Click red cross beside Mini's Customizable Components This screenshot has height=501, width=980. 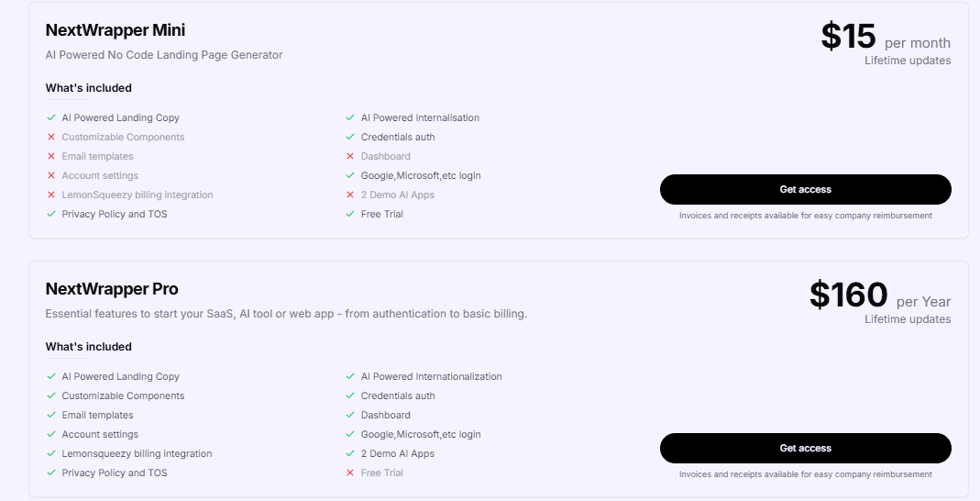(51, 137)
